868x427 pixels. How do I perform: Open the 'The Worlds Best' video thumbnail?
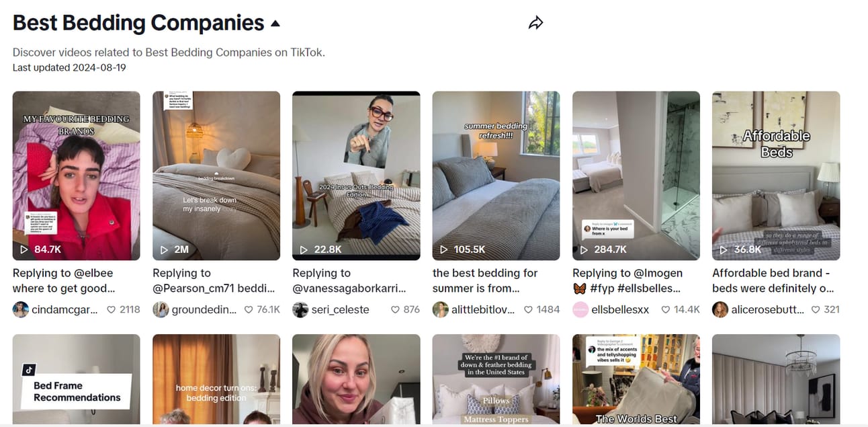pyautogui.click(x=636, y=379)
